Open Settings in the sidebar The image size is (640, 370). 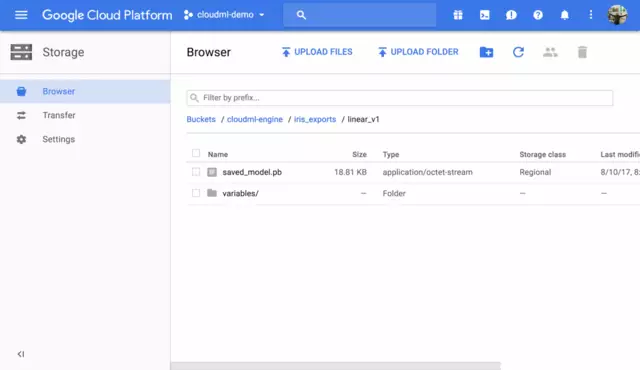(85, 139)
